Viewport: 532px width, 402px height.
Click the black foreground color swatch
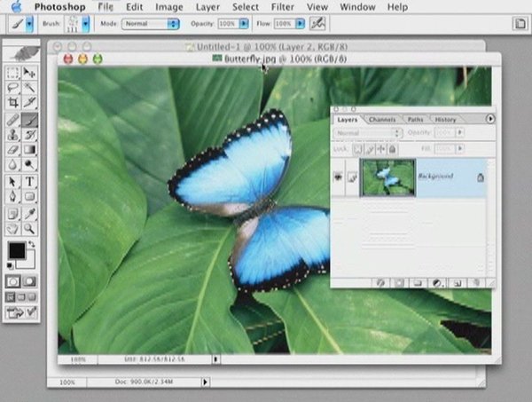pyautogui.click(x=17, y=251)
